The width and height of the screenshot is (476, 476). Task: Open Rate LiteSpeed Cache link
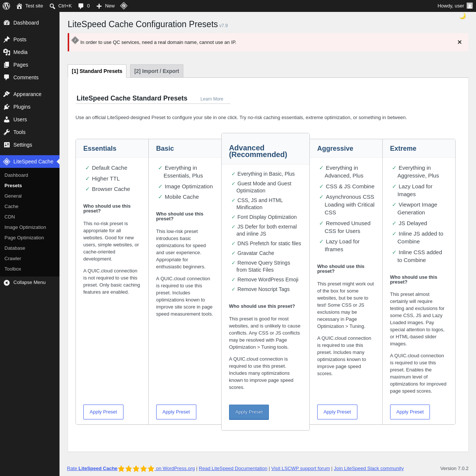92,469
